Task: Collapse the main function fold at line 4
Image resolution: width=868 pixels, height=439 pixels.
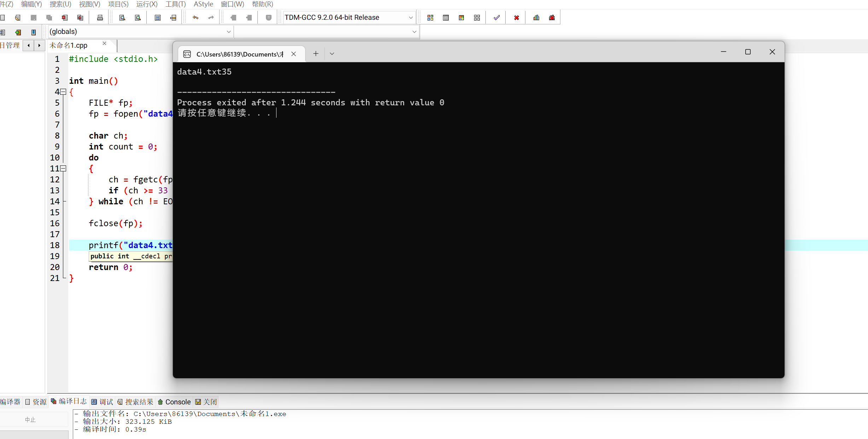Action: pyautogui.click(x=63, y=92)
